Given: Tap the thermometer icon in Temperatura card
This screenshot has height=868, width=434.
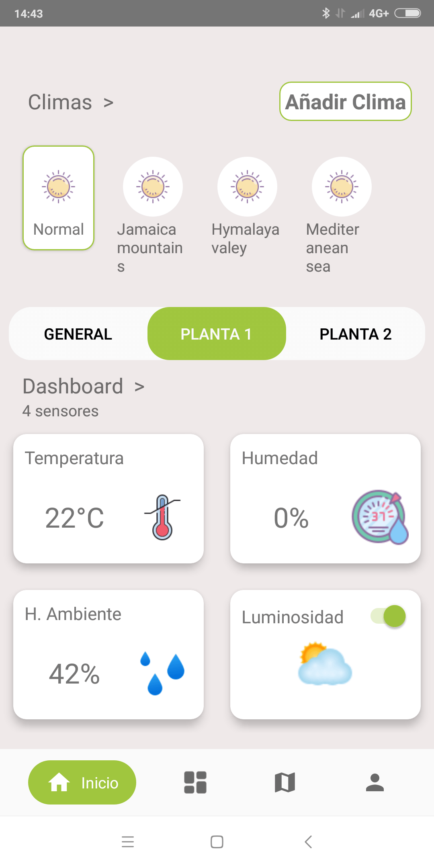Looking at the screenshot, I should pyautogui.click(x=162, y=517).
